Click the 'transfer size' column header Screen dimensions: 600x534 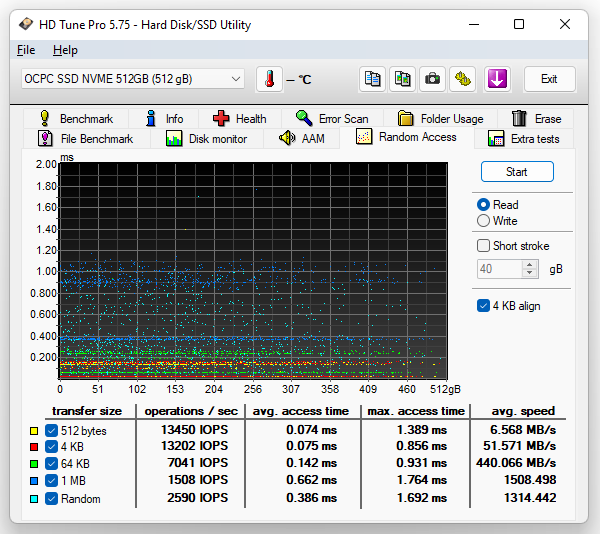tap(87, 411)
